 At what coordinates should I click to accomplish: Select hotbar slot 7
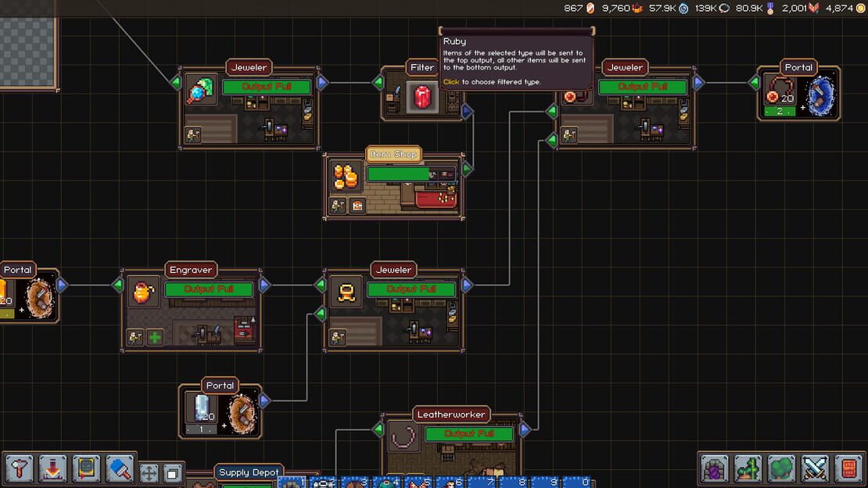point(482,483)
